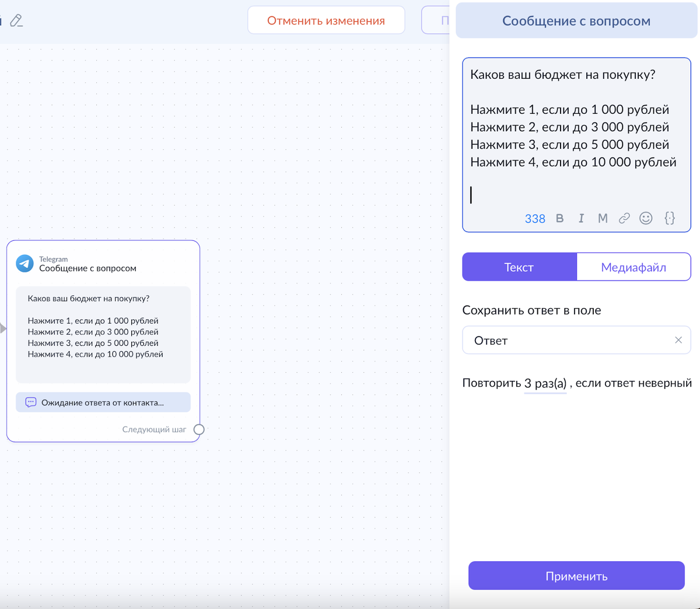700x609 pixels.
Task: Switch the attachment type to Медиафайл
Action: tap(633, 267)
